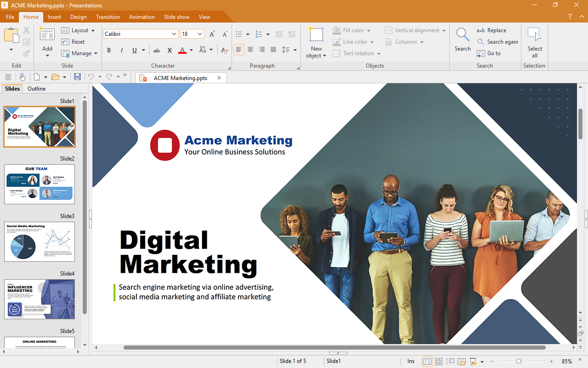Toggle italic formatting
Screen dimensions: 588x368
tap(121, 50)
